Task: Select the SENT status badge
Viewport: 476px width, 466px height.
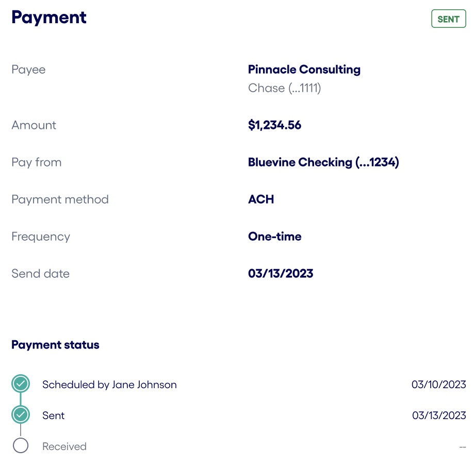Action: [448, 19]
